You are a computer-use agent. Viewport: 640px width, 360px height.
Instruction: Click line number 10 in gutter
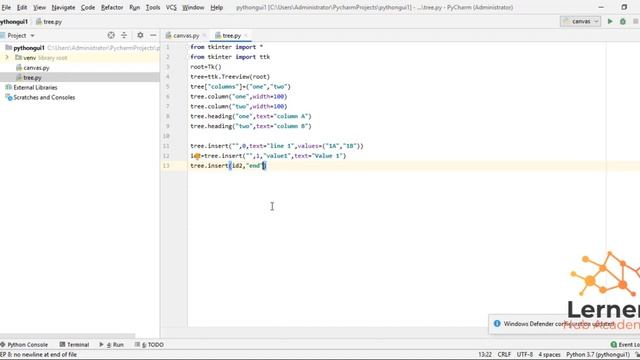[166, 136]
